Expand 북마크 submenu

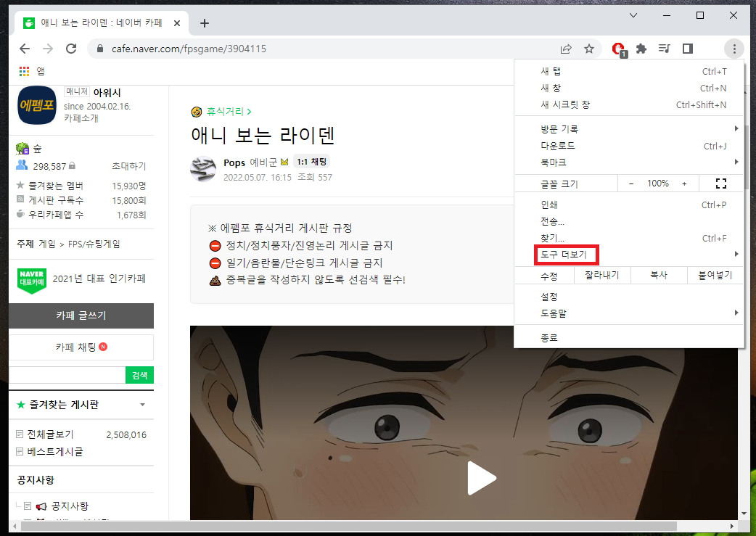(x=629, y=162)
